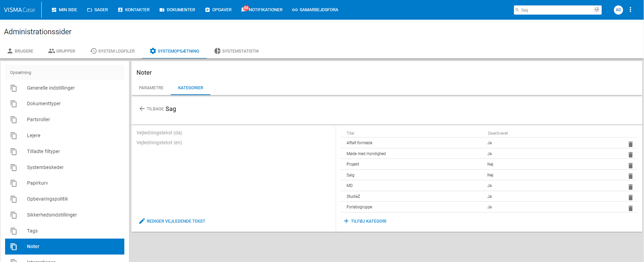Click the copy icon beside Tilladte filtyper

click(14, 151)
